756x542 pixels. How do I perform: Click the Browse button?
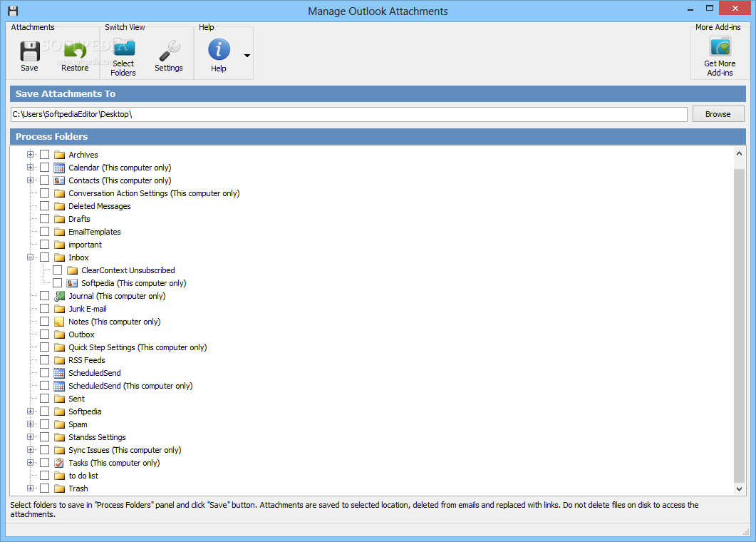pos(718,114)
